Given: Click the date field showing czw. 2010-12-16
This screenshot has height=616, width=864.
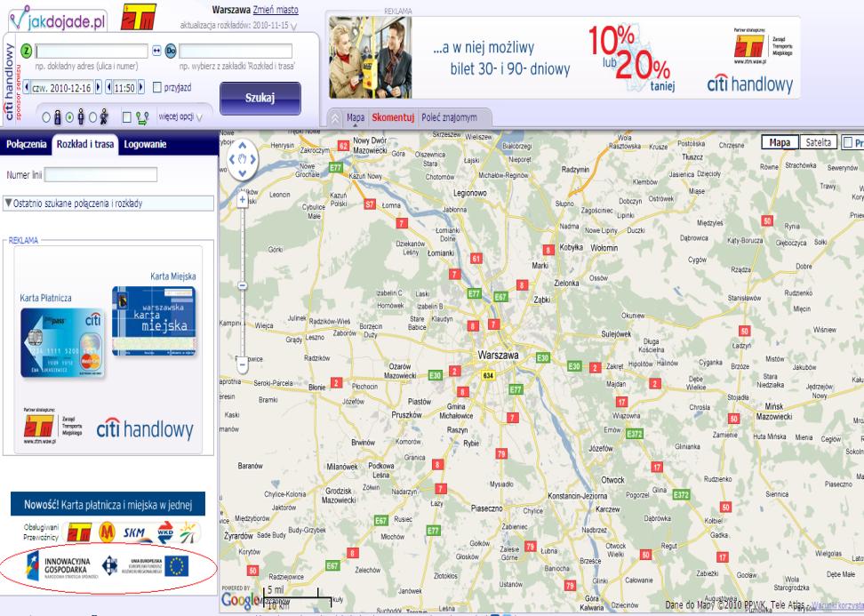Looking at the screenshot, I should [x=62, y=87].
